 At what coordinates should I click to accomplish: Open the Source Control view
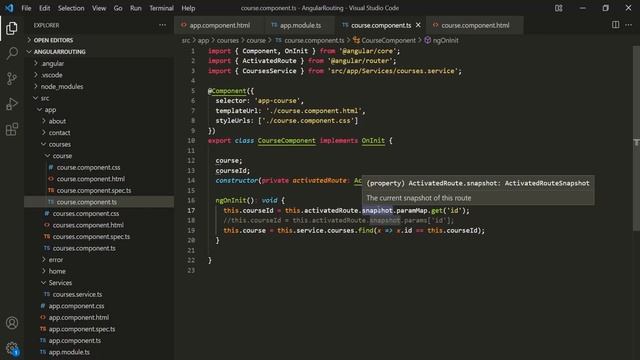[x=12, y=78]
